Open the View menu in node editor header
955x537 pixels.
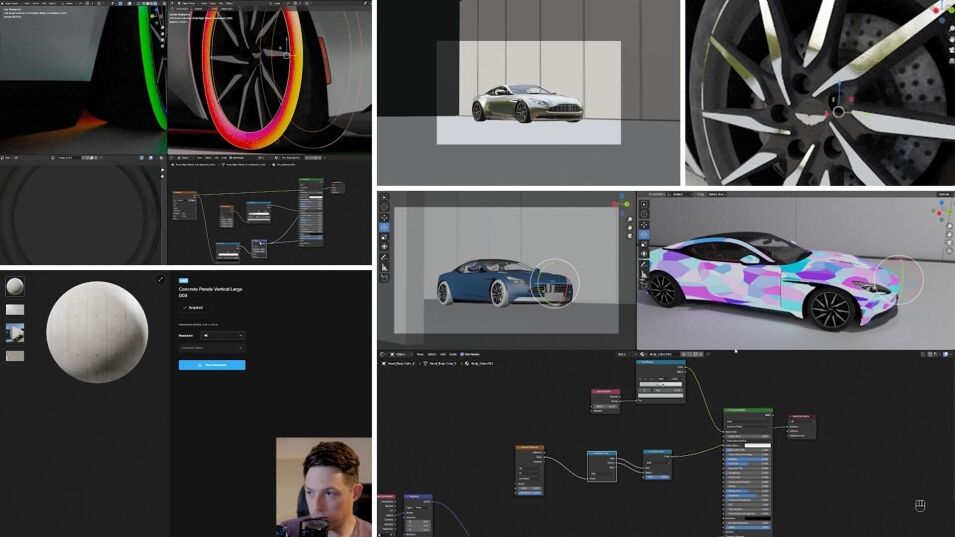tap(421, 353)
